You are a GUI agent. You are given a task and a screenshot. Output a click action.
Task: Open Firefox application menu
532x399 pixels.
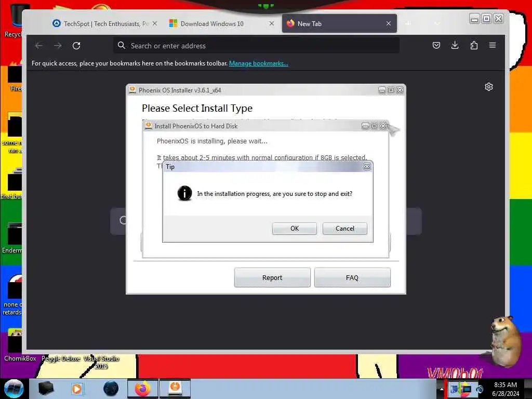pos(493,45)
